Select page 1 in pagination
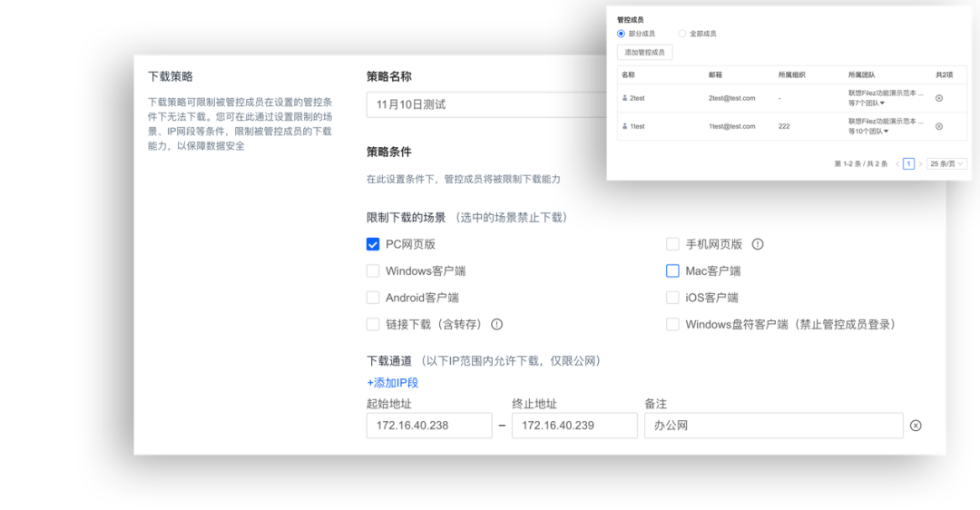This screenshot has width=980, height=510. [x=908, y=163]
